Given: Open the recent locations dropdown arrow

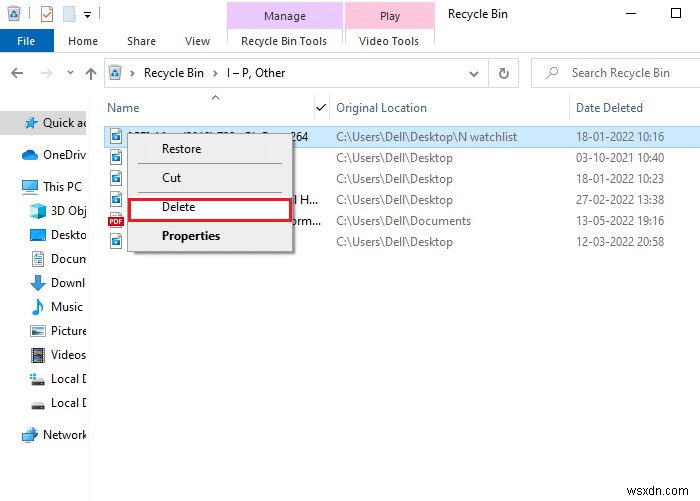Looking at the screenshot, I should (x=70, y=72).
